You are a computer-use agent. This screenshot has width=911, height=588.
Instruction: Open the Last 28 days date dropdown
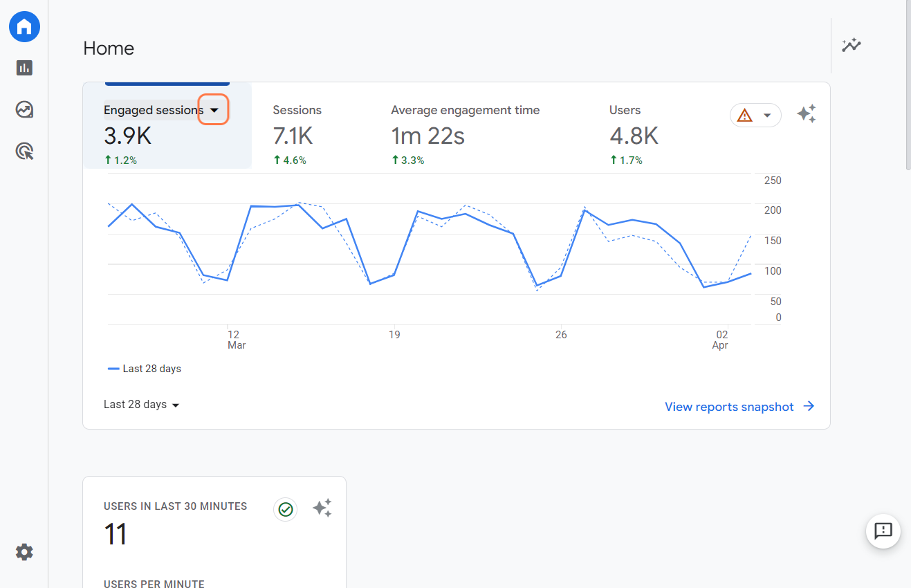(x=141, y=405)
